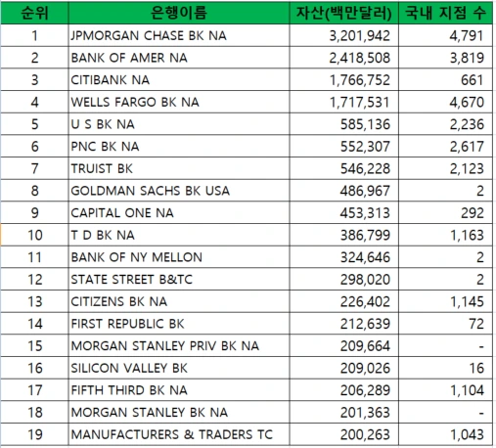The image size is (496, 448).
Task: Select the 국내 지점 수 header cell
Action: (x=445, y=13)
